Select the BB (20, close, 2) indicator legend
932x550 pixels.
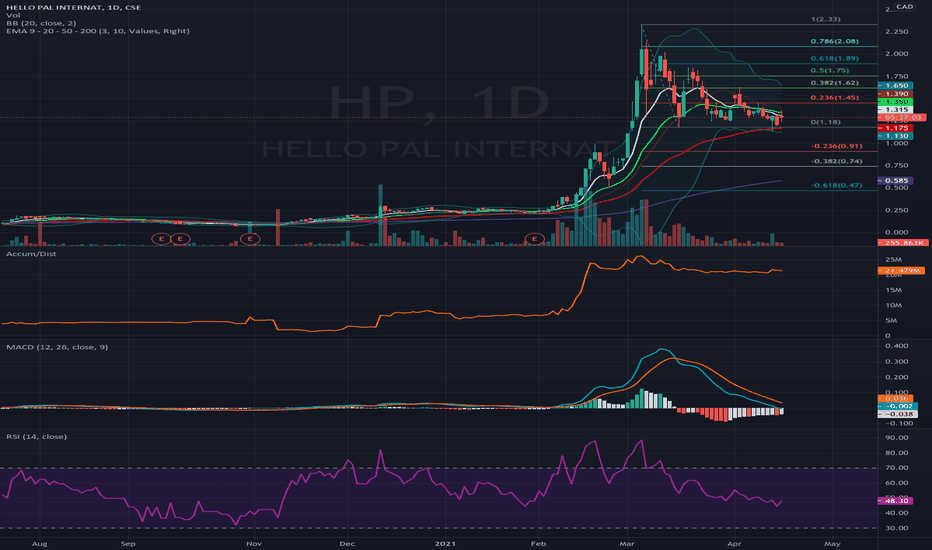click(x=41, y=23)
